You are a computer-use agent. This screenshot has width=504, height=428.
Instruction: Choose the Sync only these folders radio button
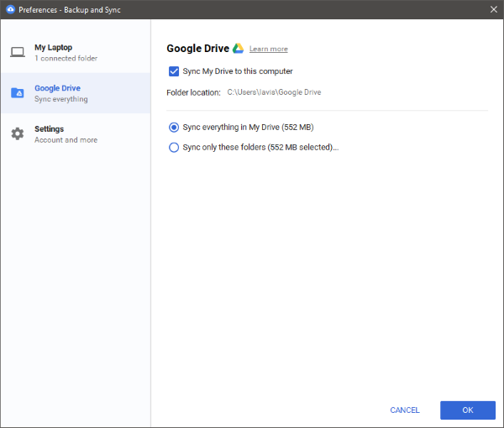pos(174,148)
